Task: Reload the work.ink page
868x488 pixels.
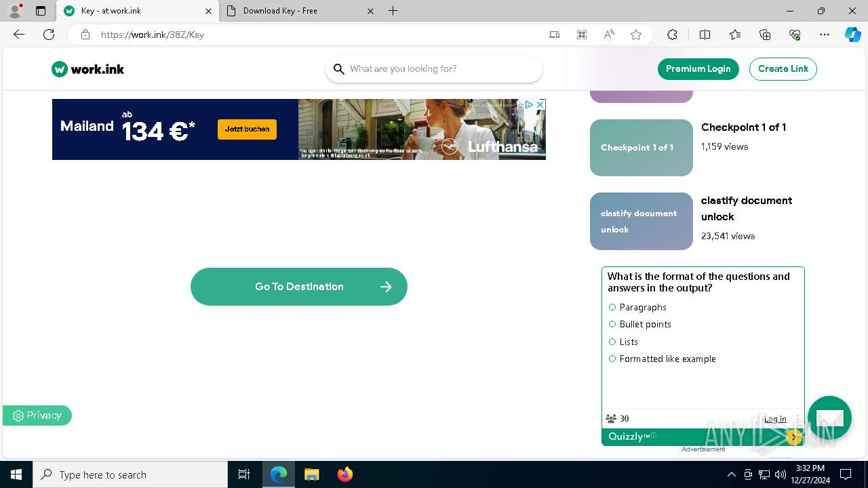Action: (49, 35)
